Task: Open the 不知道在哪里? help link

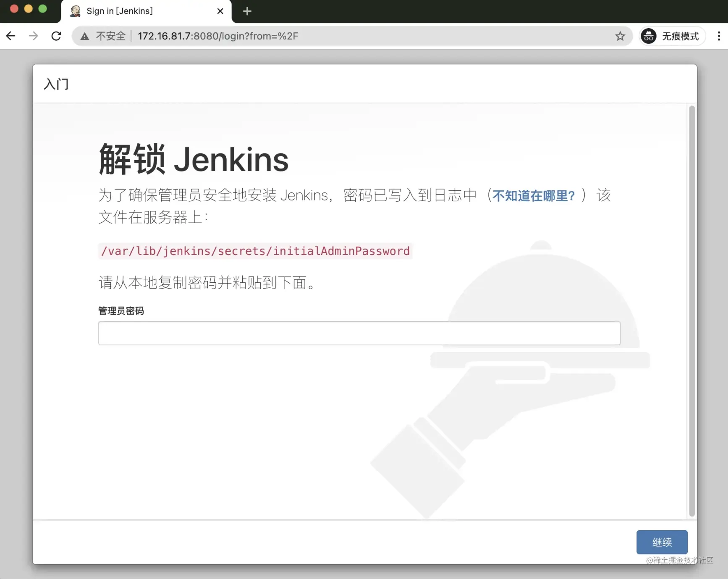Action: pos(534,195)
